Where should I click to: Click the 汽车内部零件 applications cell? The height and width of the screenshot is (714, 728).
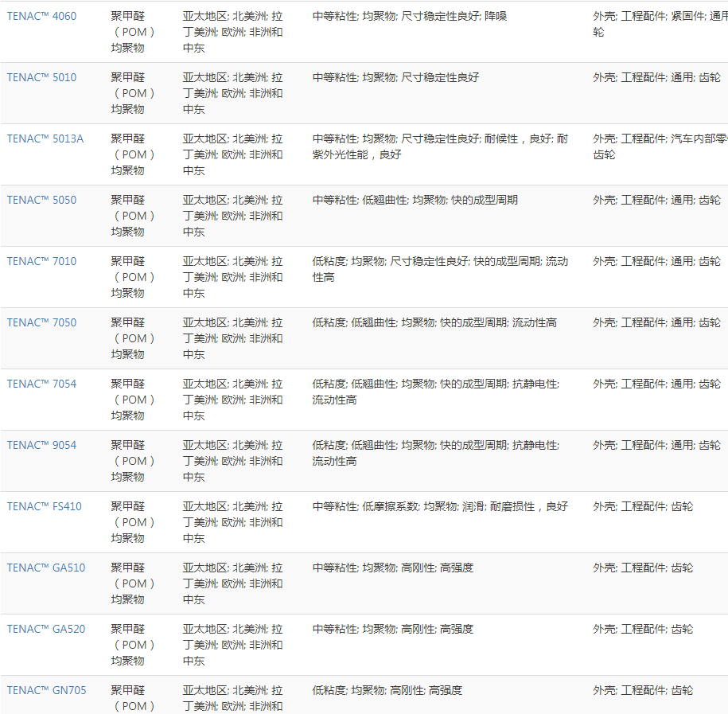click(660, 146)
